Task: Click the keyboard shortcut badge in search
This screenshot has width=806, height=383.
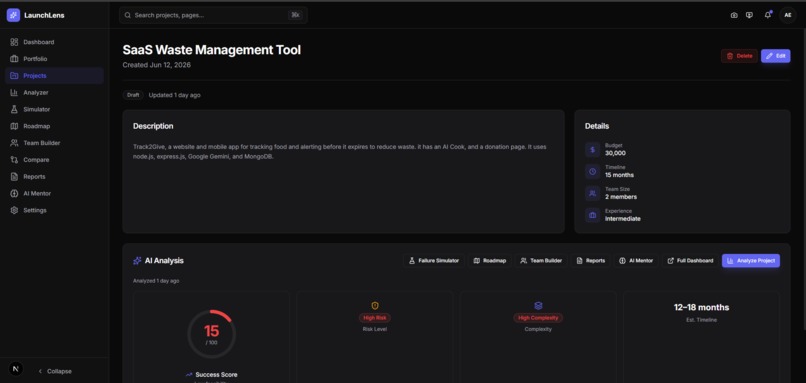Action: pos(295,15)
